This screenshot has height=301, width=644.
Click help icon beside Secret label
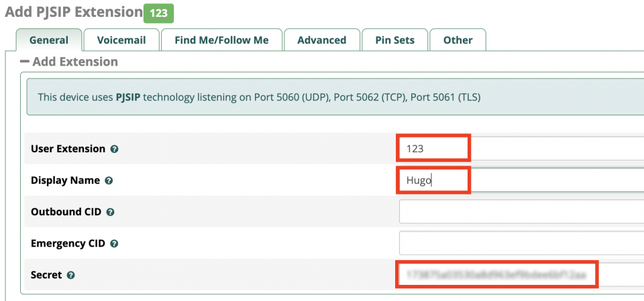tap(70, 275)
